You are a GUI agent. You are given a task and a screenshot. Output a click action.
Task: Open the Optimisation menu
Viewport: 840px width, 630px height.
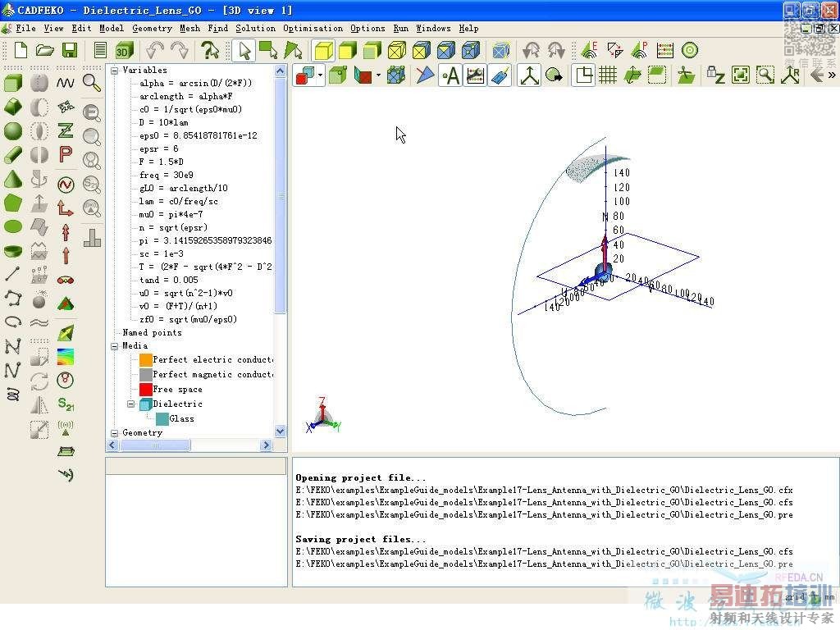click(313, 28)
